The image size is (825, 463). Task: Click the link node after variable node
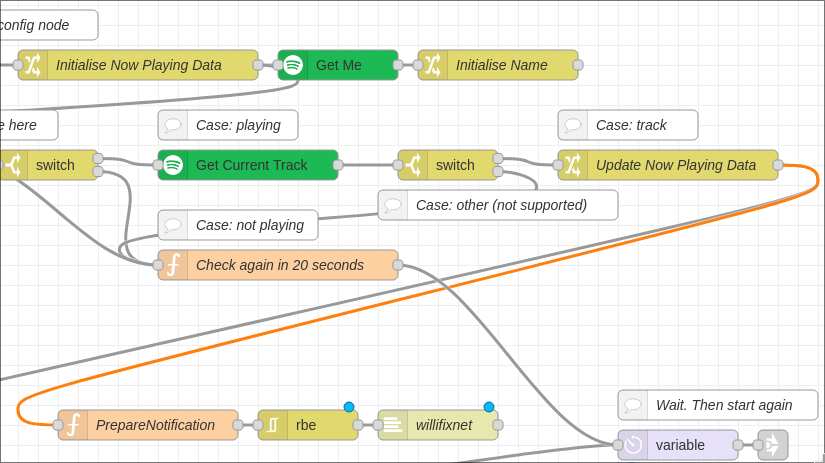[773, 445]
